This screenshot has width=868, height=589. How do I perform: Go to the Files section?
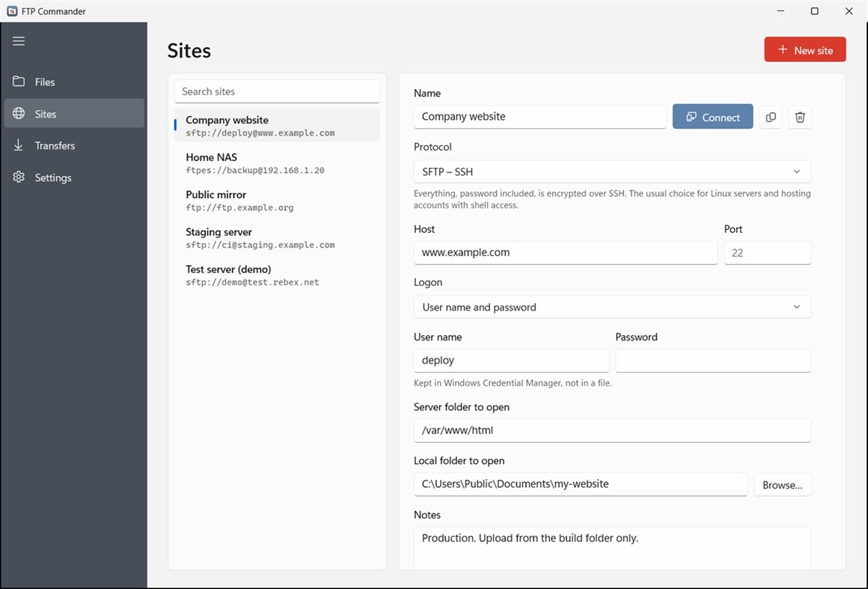74,82
